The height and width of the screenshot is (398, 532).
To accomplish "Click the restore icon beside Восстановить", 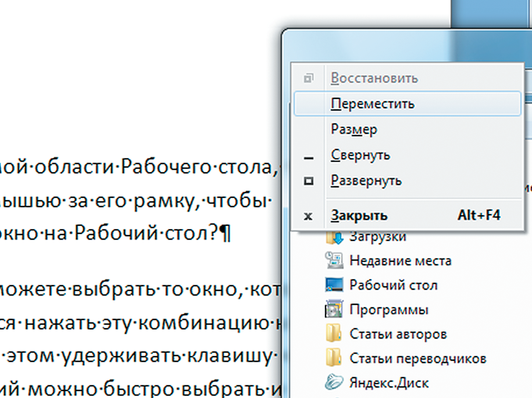I will point(309,78).
